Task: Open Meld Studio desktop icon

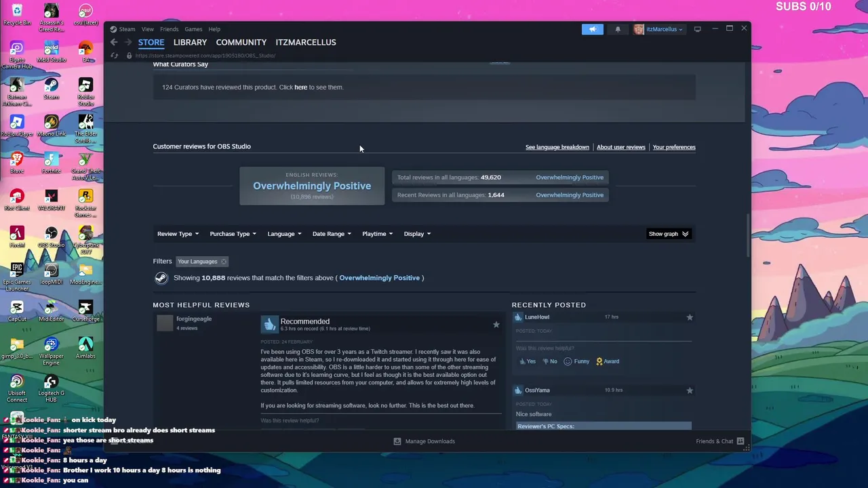Action: (x=51, y=52)
